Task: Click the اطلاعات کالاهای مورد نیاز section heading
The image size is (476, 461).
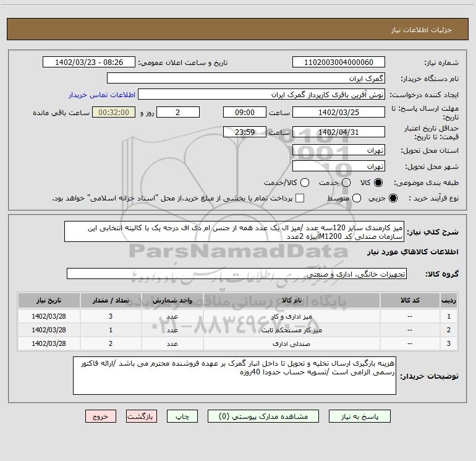Action: point(412,252)
